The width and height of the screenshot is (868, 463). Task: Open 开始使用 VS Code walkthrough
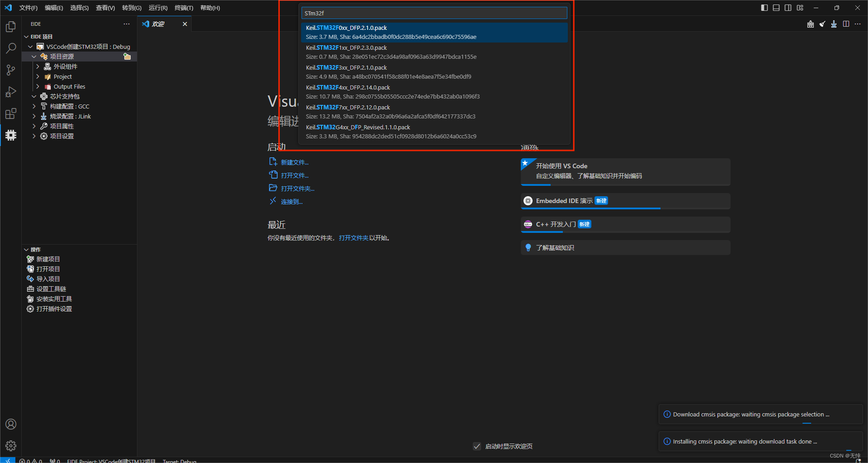click(625, 172)
